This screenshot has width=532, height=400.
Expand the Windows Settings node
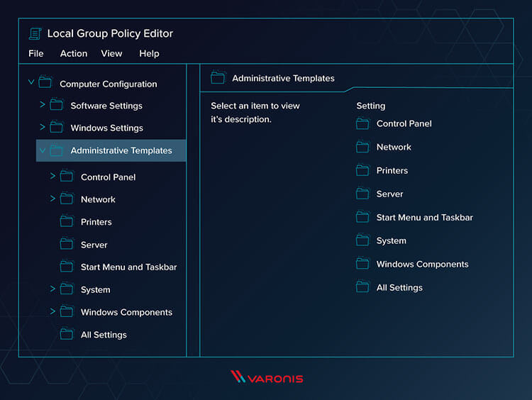tap(43, 127)
